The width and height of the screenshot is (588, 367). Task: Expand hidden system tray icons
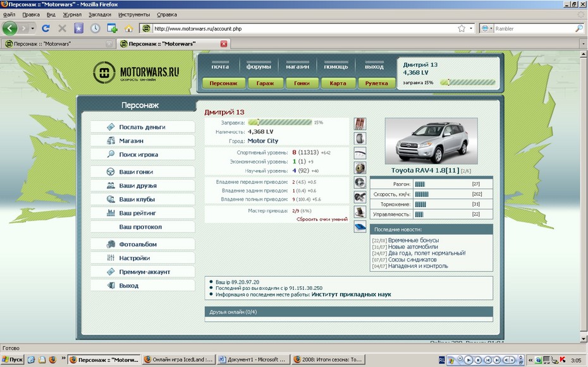(x=530, y=360)
